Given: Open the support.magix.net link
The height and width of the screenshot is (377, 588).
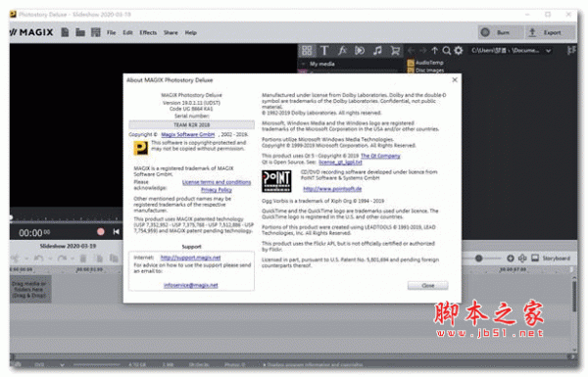Looking at the screenshot, I should 190,258.
